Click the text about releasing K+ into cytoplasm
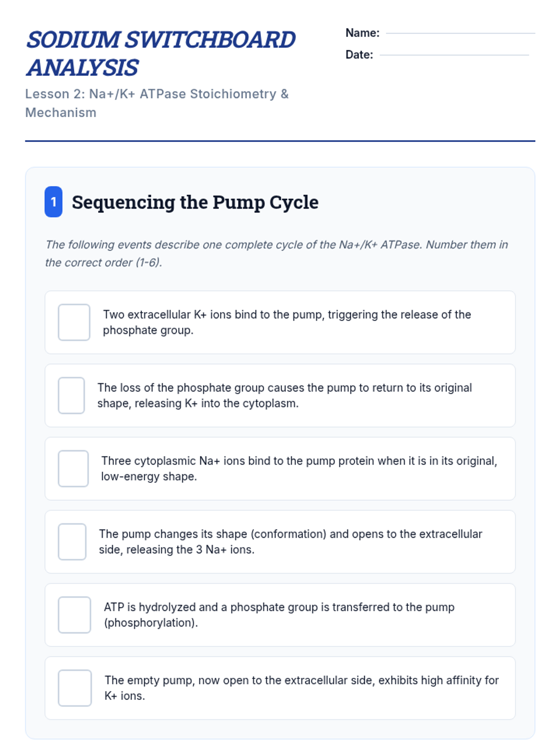The image size is (560, 747). pos(284,395)
